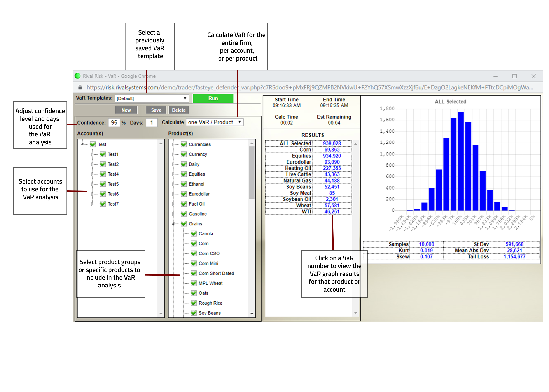Click the Delete template button
Viewport: 549px width, 392px height.
(179, 110)
